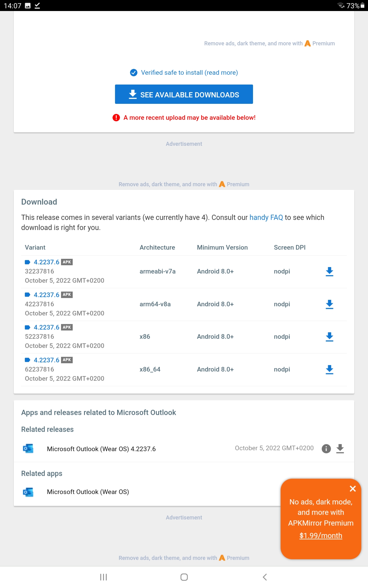This screenshot has width=368, height=588.
Task: Click the Outlook icon in the related apps row
Action: tap(28, 492)
